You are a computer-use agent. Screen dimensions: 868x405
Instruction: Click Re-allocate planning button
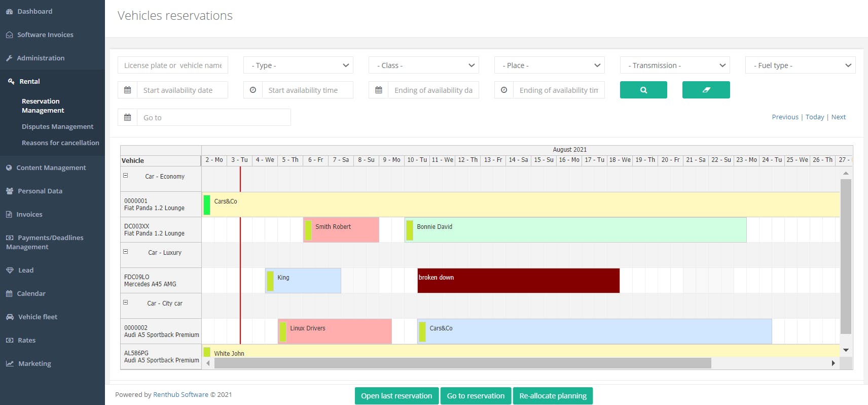point(553,396)
